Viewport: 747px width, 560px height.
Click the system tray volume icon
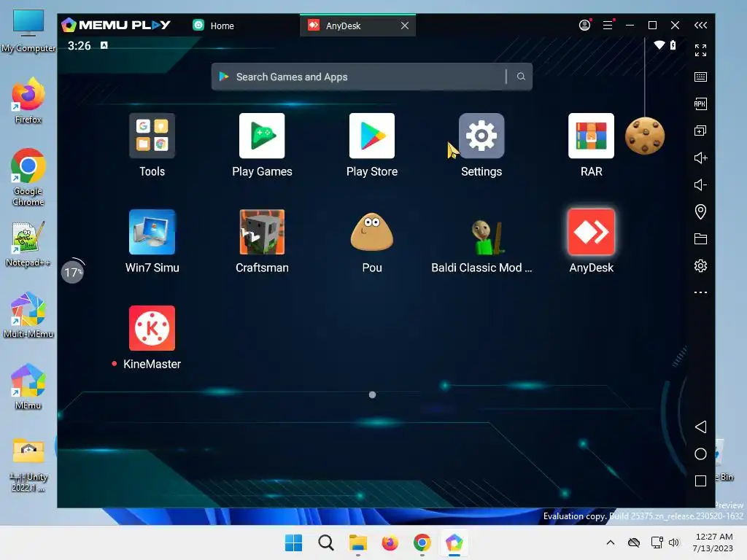pyautogui.click(x=673, y=542)
